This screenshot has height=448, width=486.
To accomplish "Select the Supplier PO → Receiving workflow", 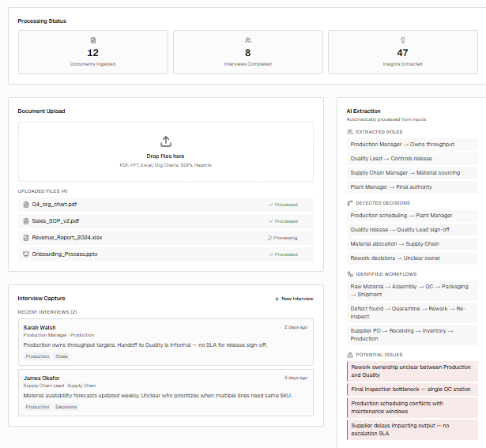I will (413, 335).
